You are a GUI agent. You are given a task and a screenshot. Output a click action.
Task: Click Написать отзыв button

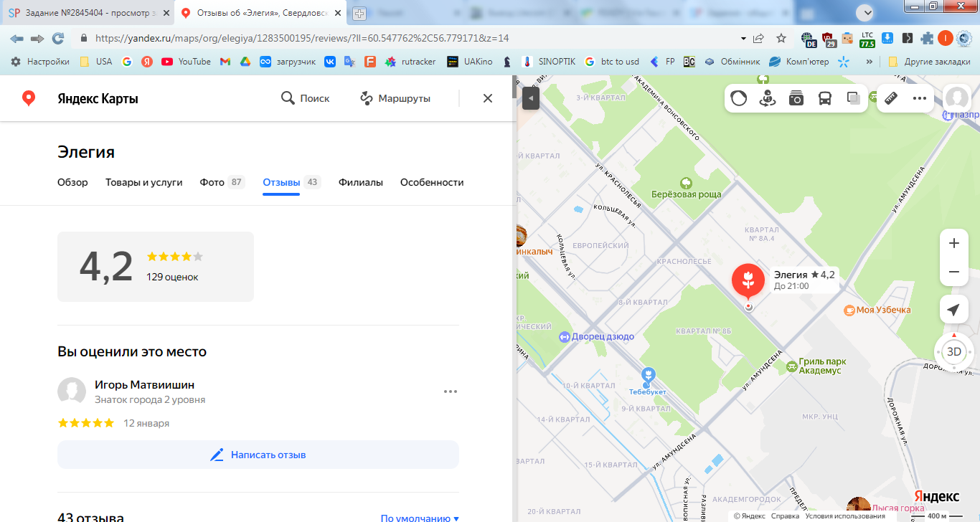(258, 455)
